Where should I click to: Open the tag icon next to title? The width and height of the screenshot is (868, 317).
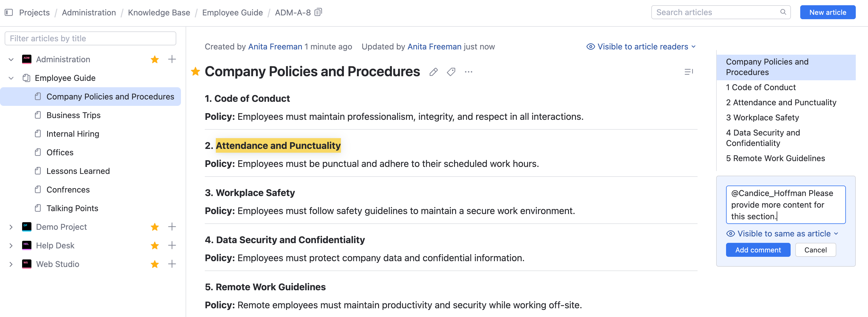451,72
